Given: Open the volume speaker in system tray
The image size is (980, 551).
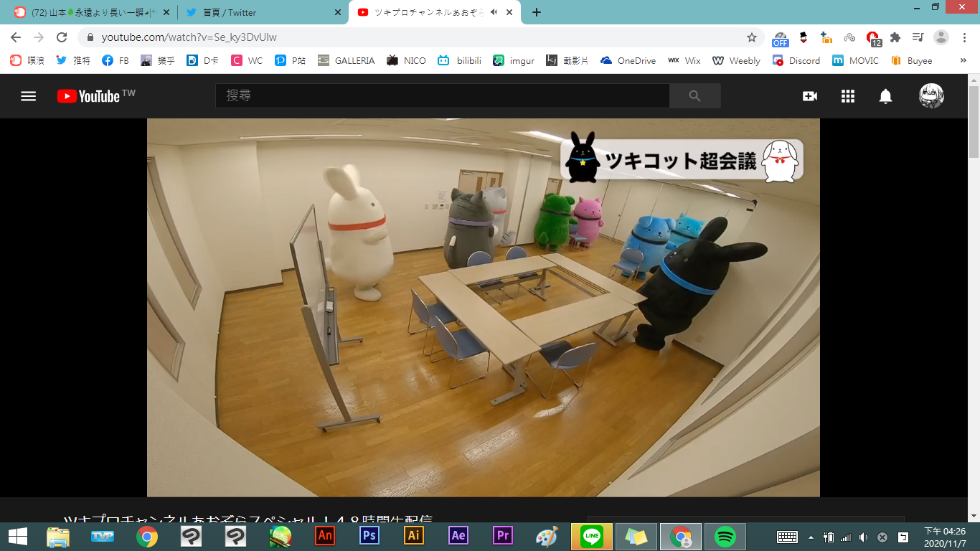Looking at the screenshot, I should (x=864, y=537).
